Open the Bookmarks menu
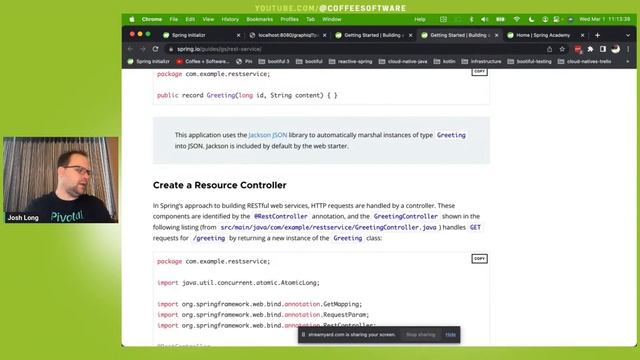This screenshot has width=640, height=360. coord(260,19)
